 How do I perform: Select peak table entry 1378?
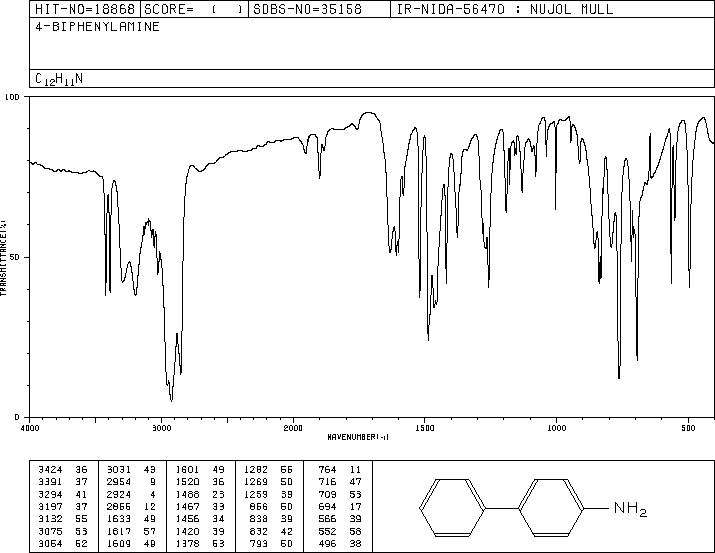pyautogui.click(x=200, y=544)
